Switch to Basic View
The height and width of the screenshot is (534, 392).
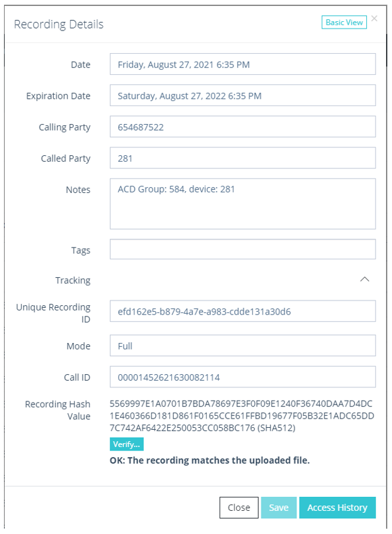point(344,22)
